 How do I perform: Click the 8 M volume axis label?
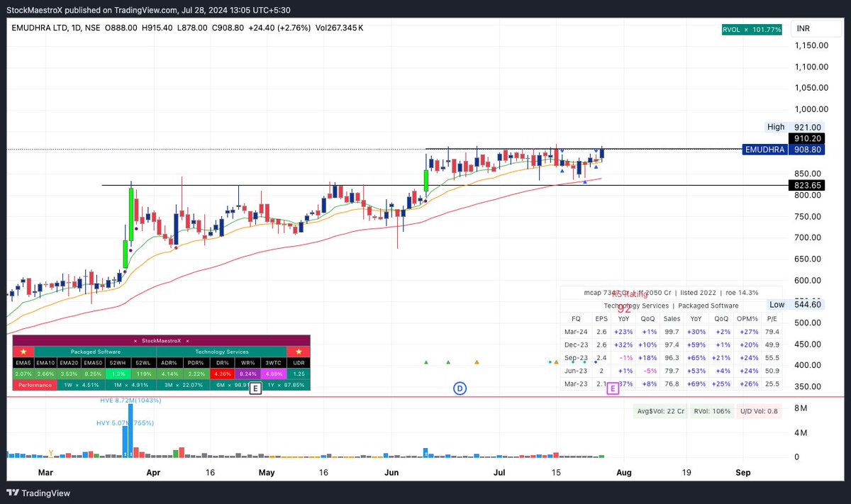[x=801, y=408]
